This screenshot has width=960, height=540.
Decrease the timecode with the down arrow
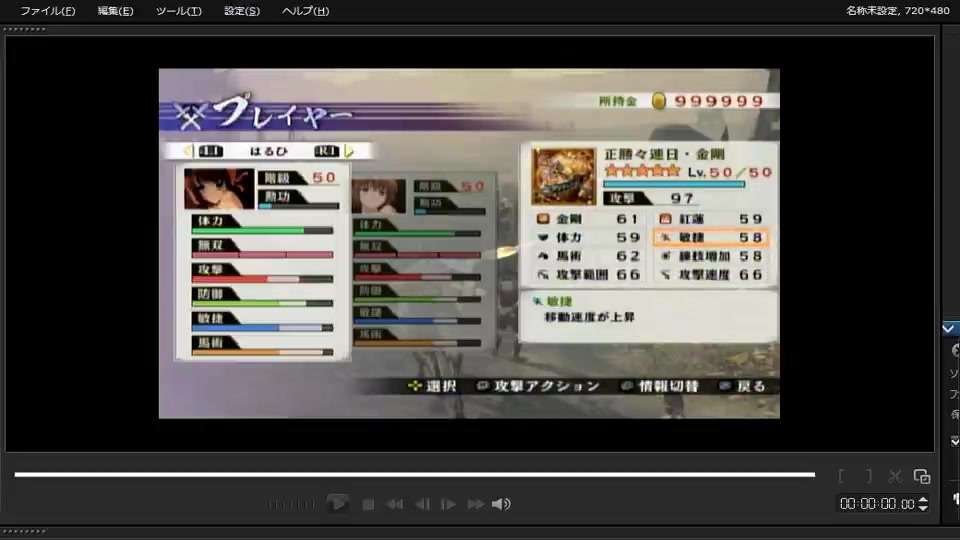[x=923, y=508]
